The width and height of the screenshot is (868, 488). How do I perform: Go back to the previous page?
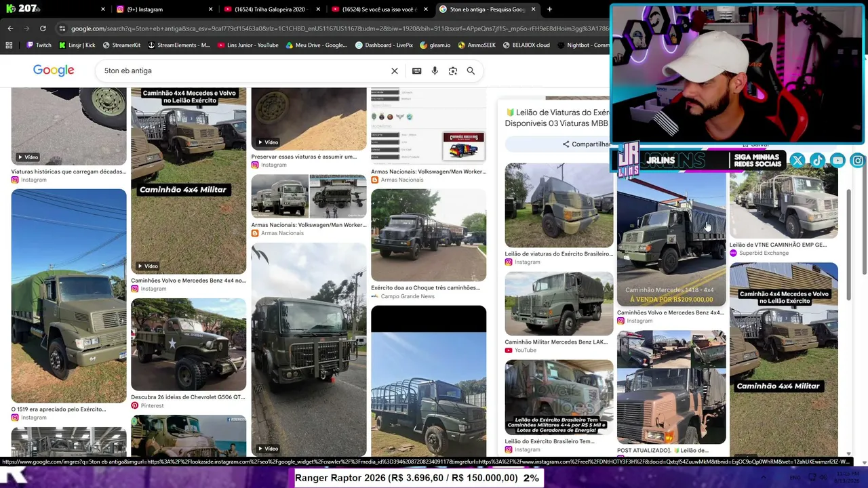pyautogui.click(x=10, y=28)
